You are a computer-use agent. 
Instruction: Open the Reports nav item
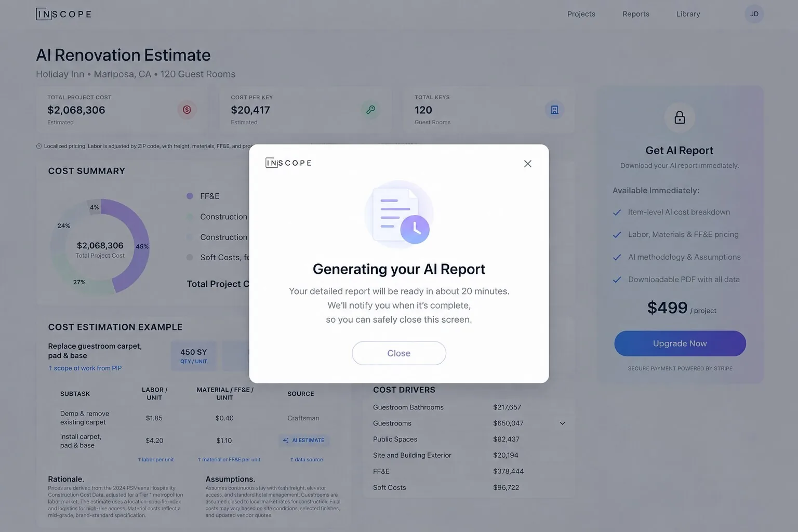click(636, 14)
